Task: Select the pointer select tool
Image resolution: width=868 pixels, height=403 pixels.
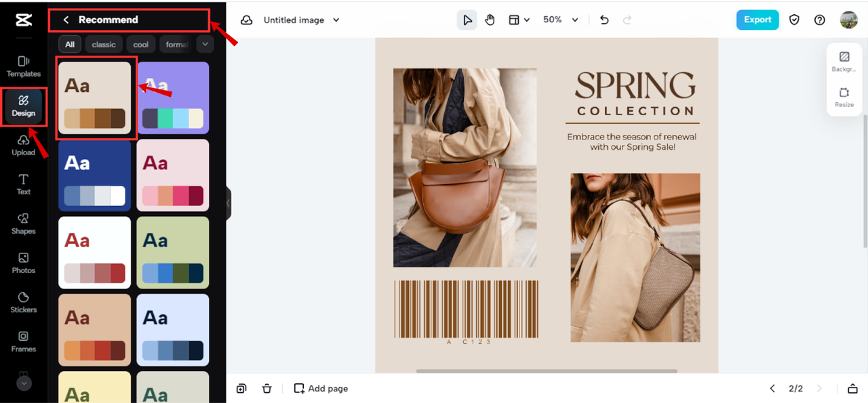Action: [467, 20]
